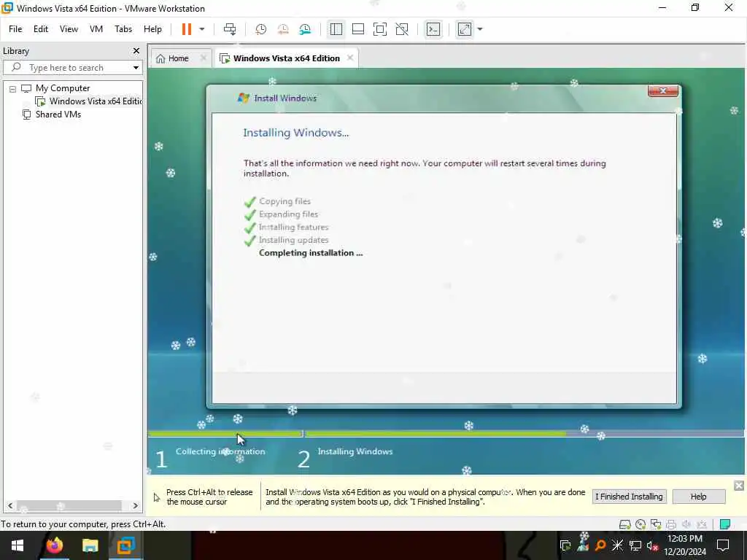Viewport: 747px width, 560px height.
Task: Close the Home tab
Action: (204, 58)
